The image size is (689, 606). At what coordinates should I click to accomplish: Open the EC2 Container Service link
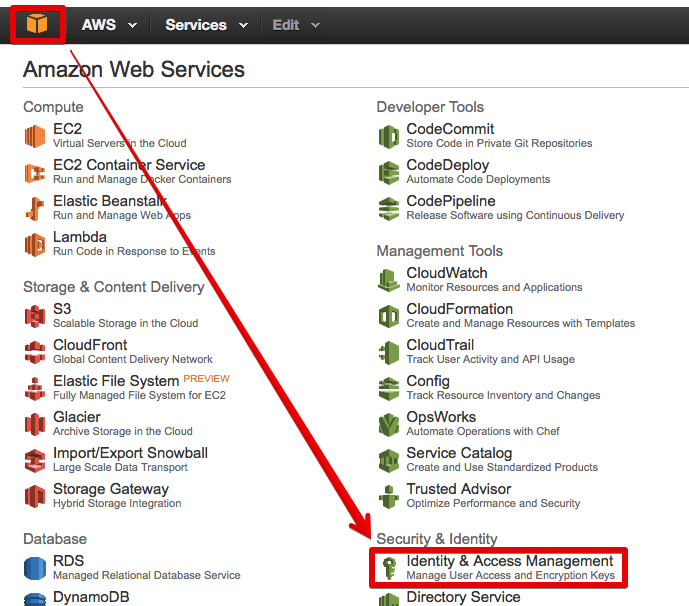129,165
